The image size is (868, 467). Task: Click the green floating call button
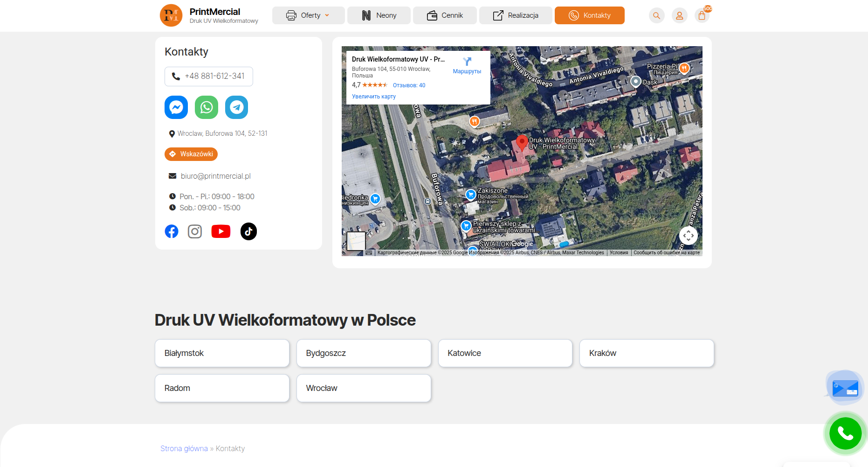[x=845, y=433]
